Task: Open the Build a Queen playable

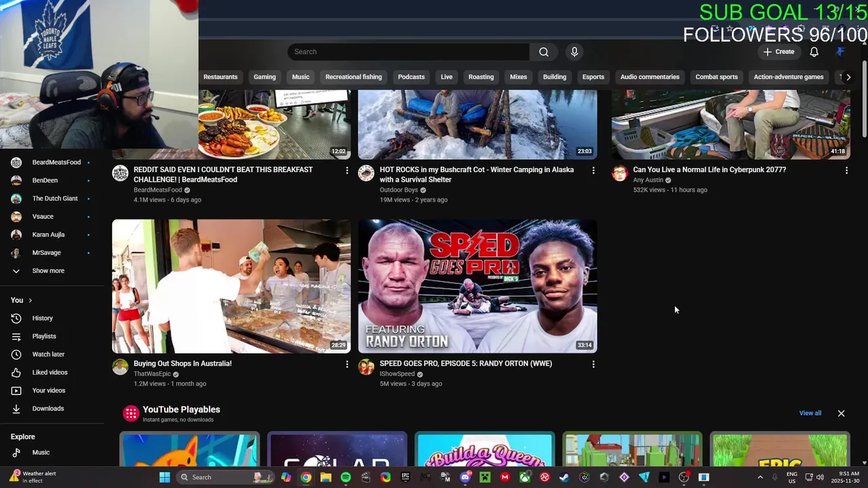Action: [x=484, y=449]
